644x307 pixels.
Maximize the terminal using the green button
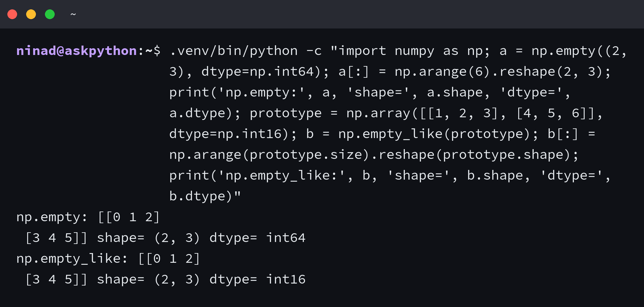(50, 14)
